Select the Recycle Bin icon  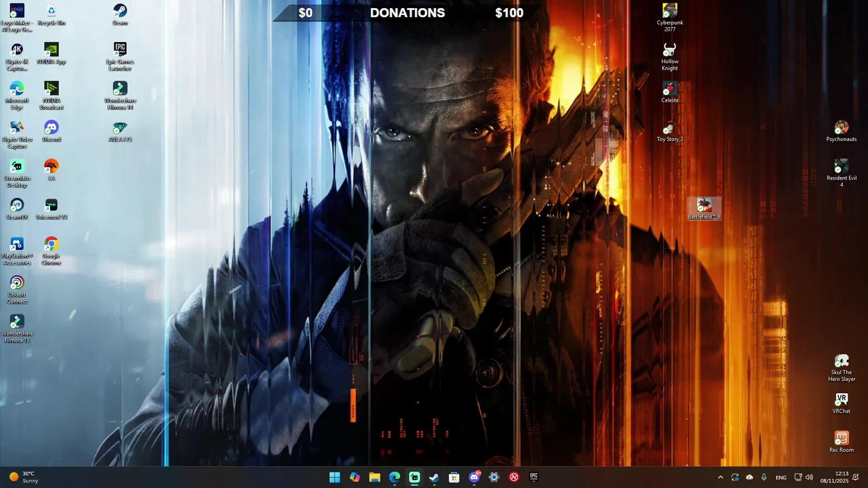tap(52, 15)
